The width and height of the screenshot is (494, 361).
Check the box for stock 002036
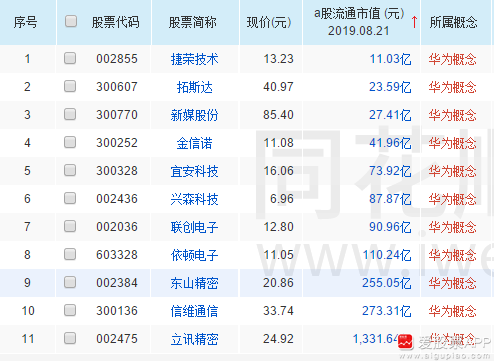[x=70, y=226]
